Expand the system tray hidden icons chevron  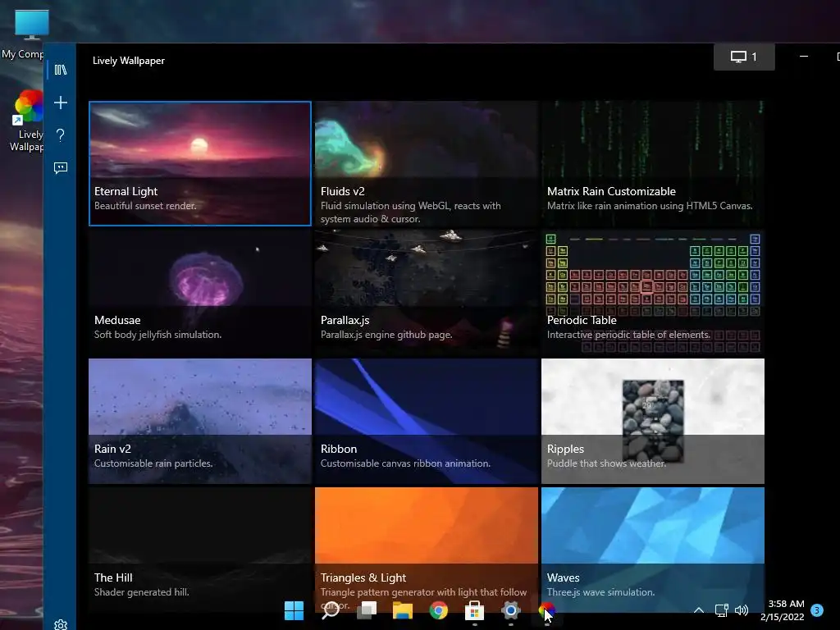pyautogui.click(x=699, y=610)
